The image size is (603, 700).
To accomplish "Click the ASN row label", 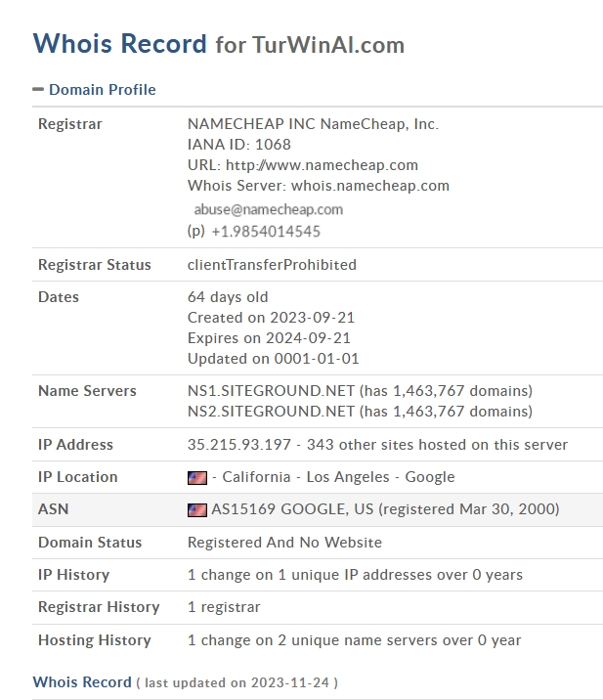I will [x=54, y=509].
